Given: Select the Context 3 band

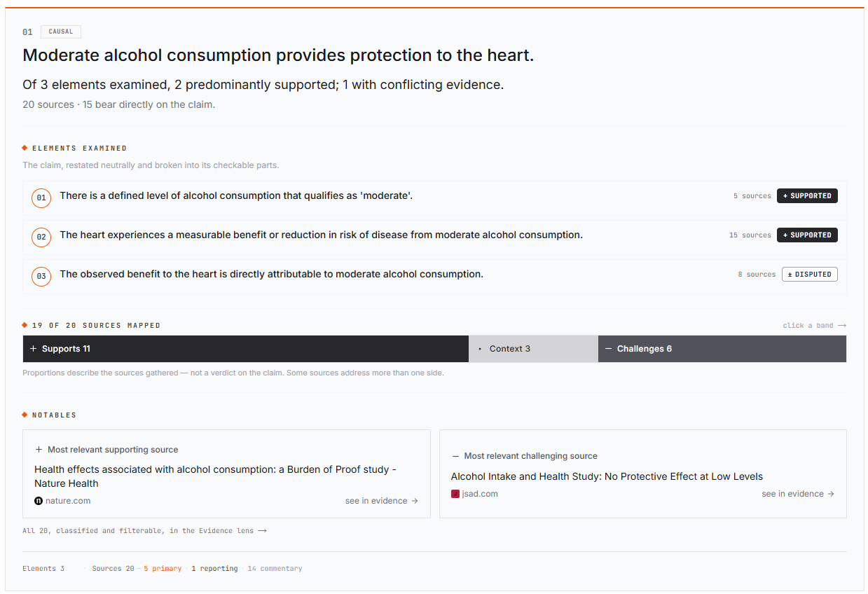Looking at the screenshot, I should pyautogui.click(x=533, y=349).
